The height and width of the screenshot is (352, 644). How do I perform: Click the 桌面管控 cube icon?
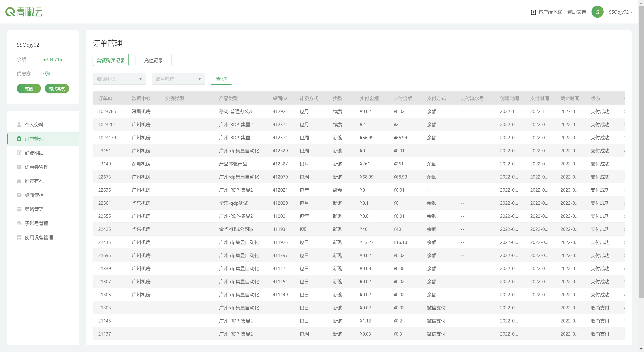[19, 195]
